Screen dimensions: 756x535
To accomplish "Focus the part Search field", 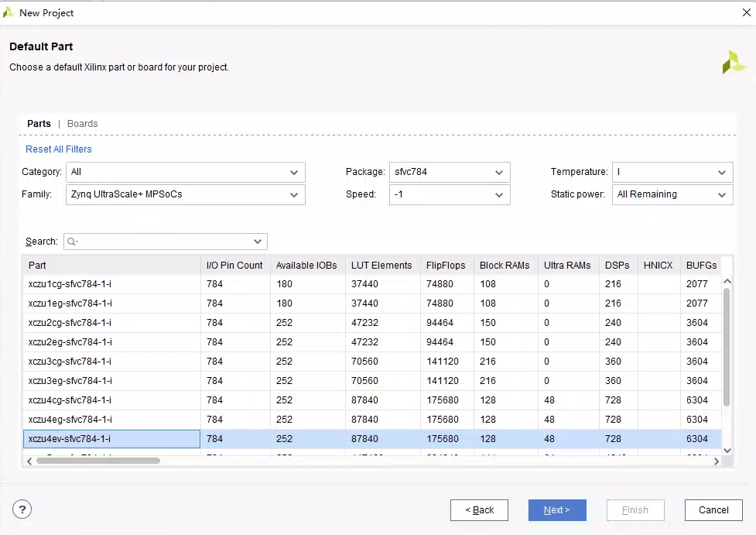I will point(166,242).
